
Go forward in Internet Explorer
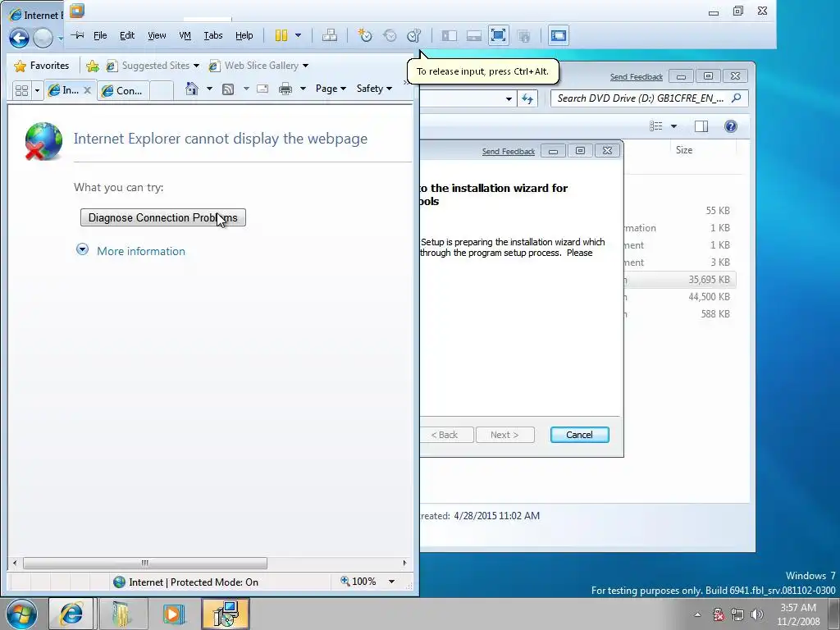[x=43, y=38]
